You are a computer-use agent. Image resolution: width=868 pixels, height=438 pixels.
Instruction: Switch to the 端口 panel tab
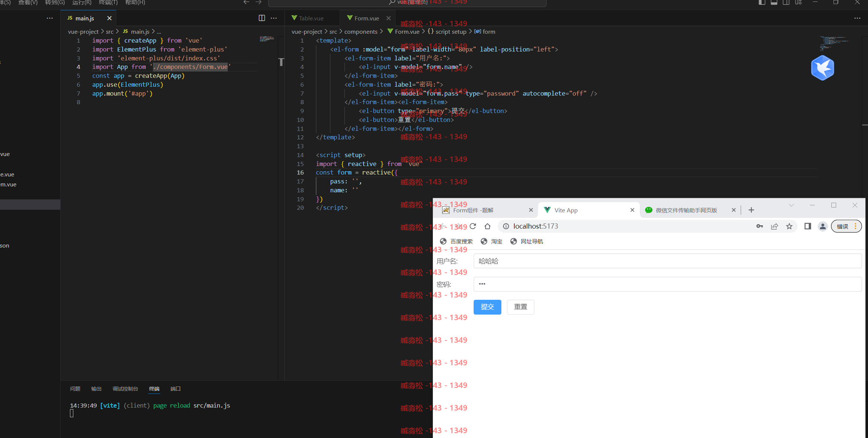pos(176,389)
